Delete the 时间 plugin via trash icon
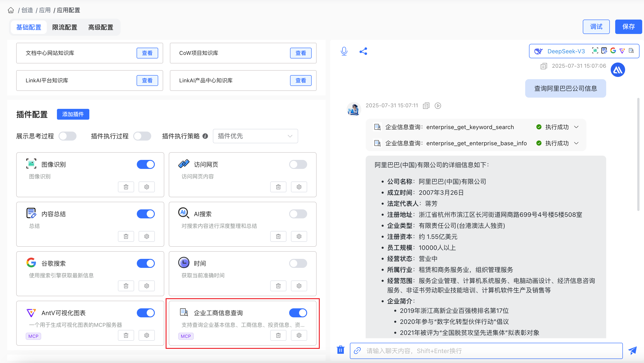This screenshot has width=644, height=363. point(278,286)
